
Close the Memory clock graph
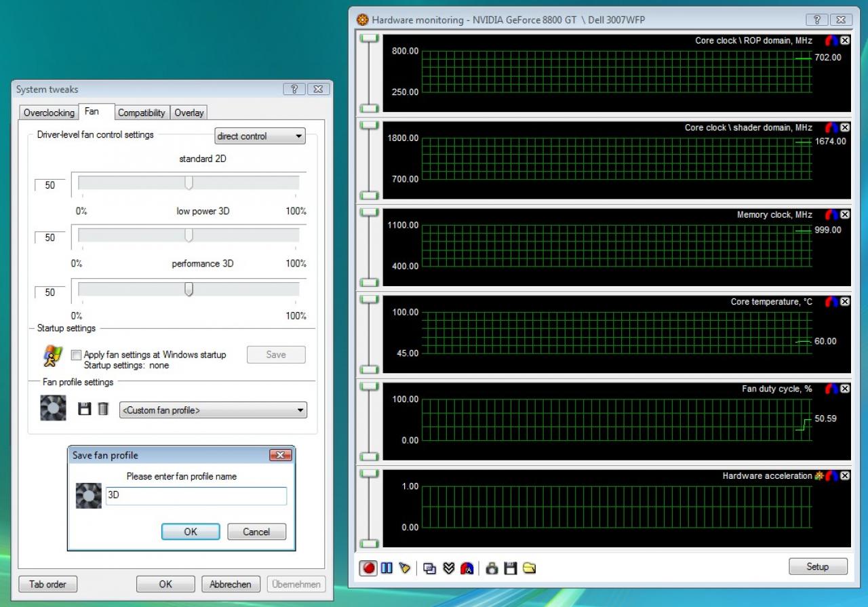click(x=845, y=214)
